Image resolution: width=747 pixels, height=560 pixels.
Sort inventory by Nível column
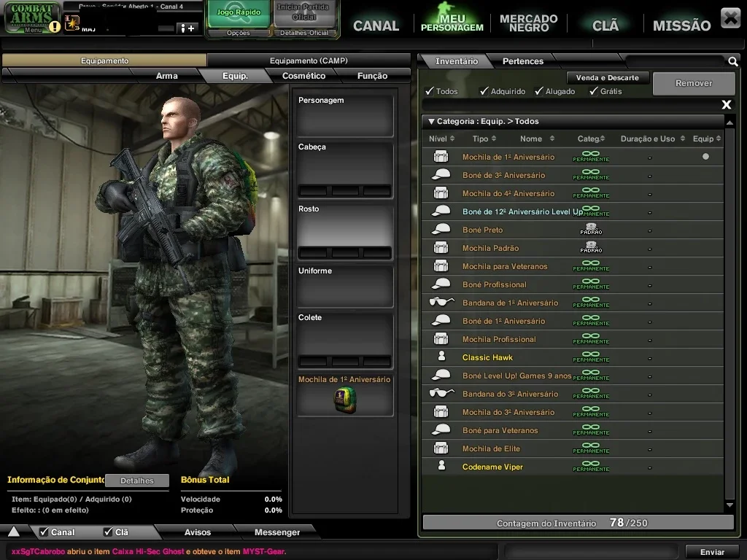441,139
